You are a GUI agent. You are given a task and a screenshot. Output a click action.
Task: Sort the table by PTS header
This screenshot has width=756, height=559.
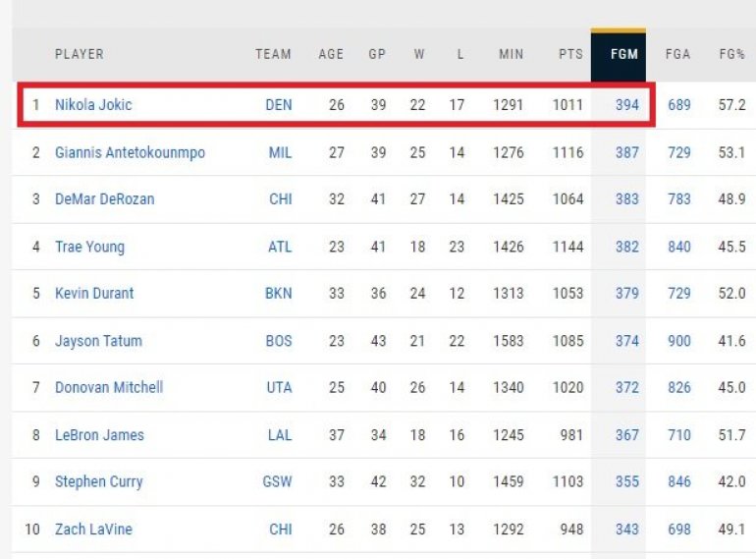pos(570,54)
